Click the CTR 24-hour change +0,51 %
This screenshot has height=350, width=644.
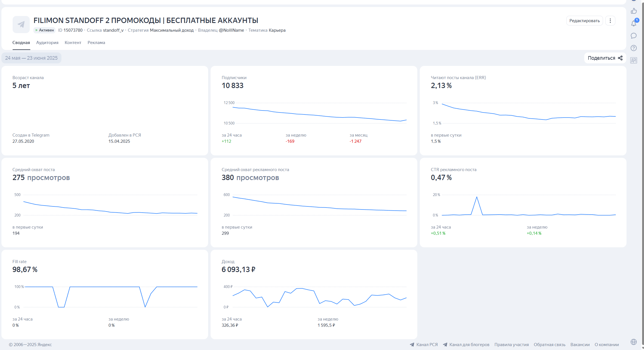click(x=438, y=233)
